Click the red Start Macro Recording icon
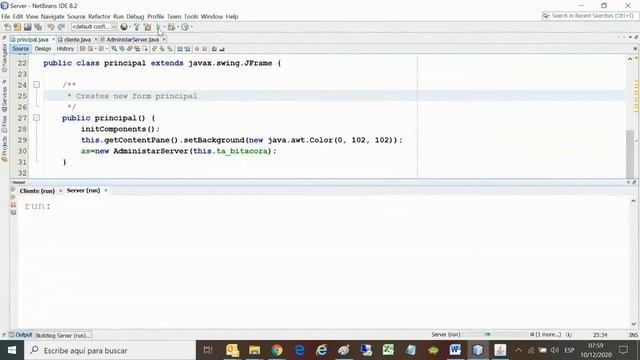This screenshot has width=640, height=360. (197, 49)
